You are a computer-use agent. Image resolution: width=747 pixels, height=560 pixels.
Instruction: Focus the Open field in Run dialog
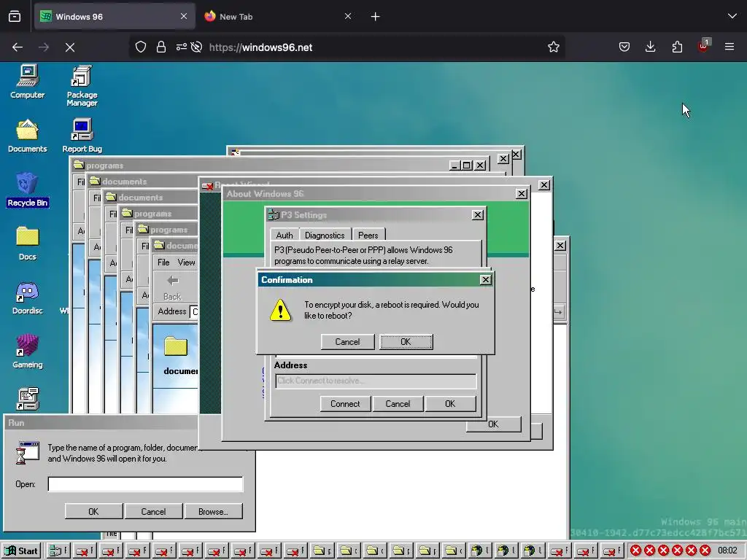tap(145, 484)
